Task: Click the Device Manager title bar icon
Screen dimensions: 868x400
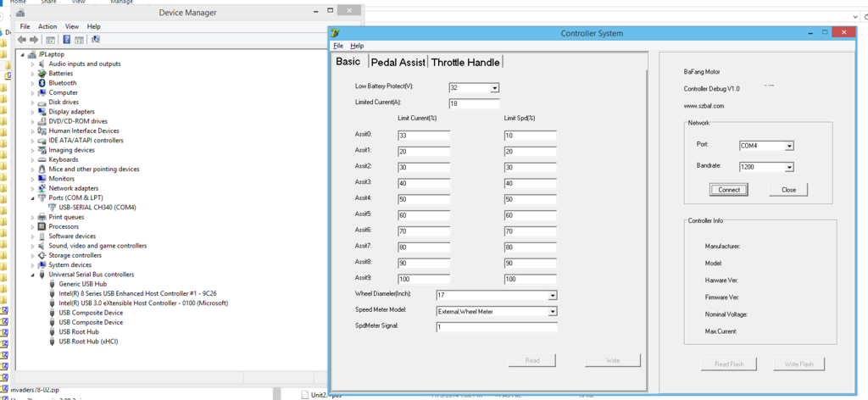Action: (20, 12)
